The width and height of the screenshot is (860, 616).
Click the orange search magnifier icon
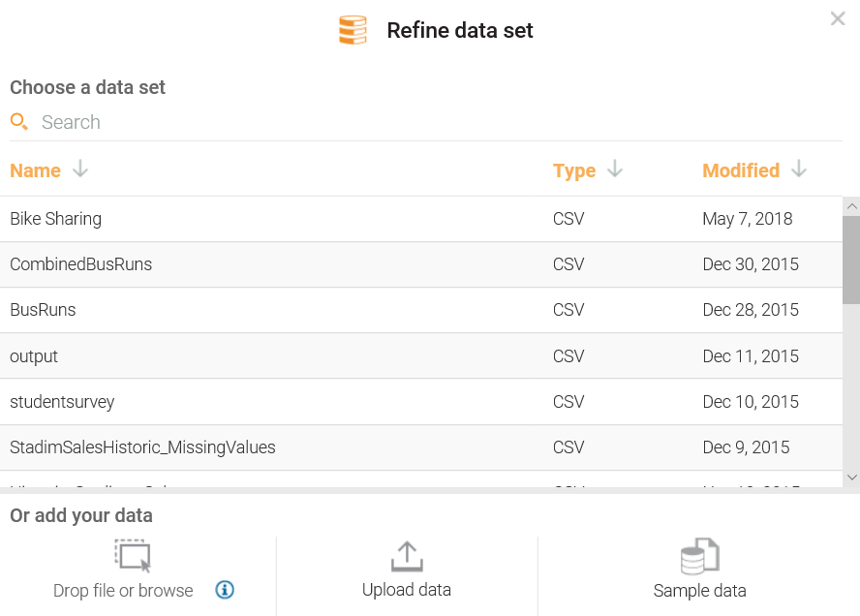coord(18,122)
